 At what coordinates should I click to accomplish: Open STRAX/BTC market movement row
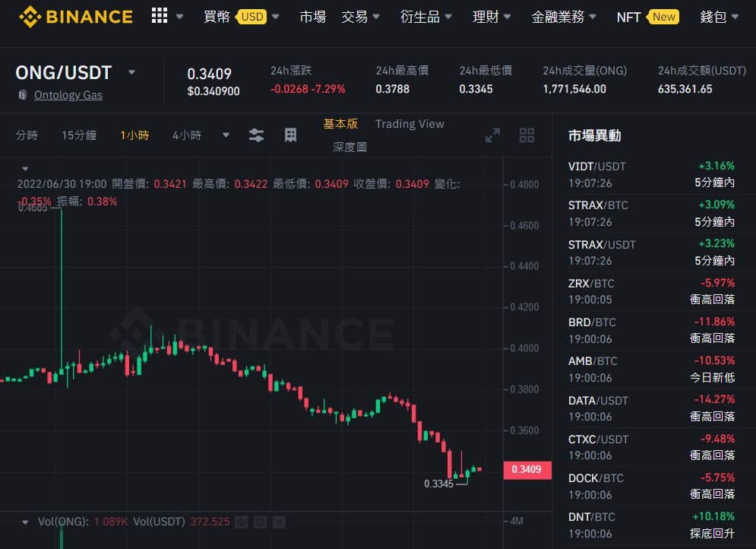(x=651, y=214)
